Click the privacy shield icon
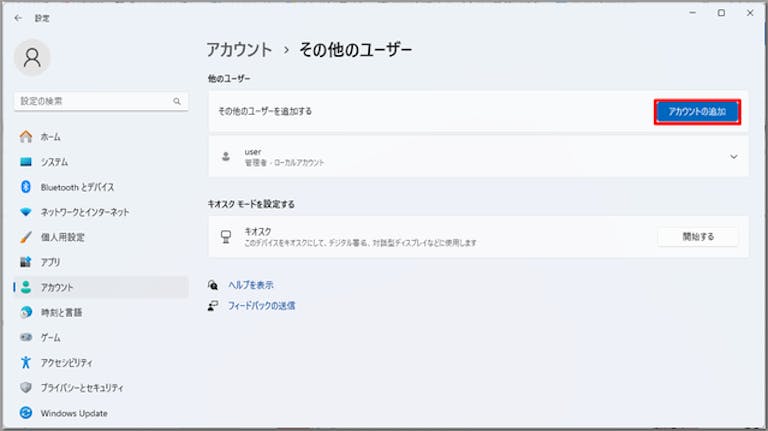Viewport: 768px width, 431px height. pos(26,387)
